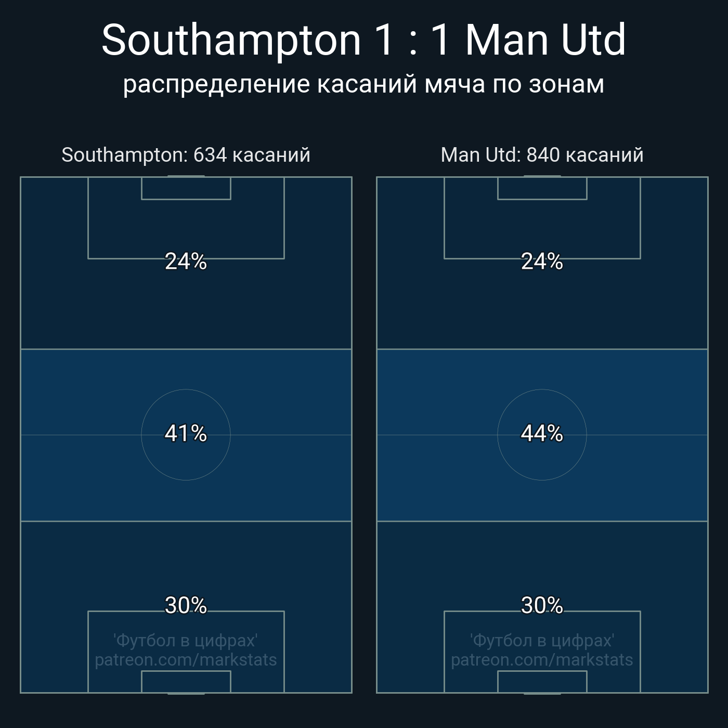Select the 'Man Utd: 840 касаний' heading
The width and height of the screenshot is (728, 728).
[542, 155]
